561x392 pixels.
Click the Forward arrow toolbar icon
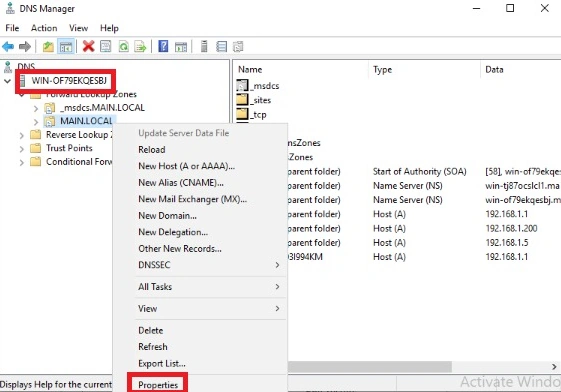[25, 46]
